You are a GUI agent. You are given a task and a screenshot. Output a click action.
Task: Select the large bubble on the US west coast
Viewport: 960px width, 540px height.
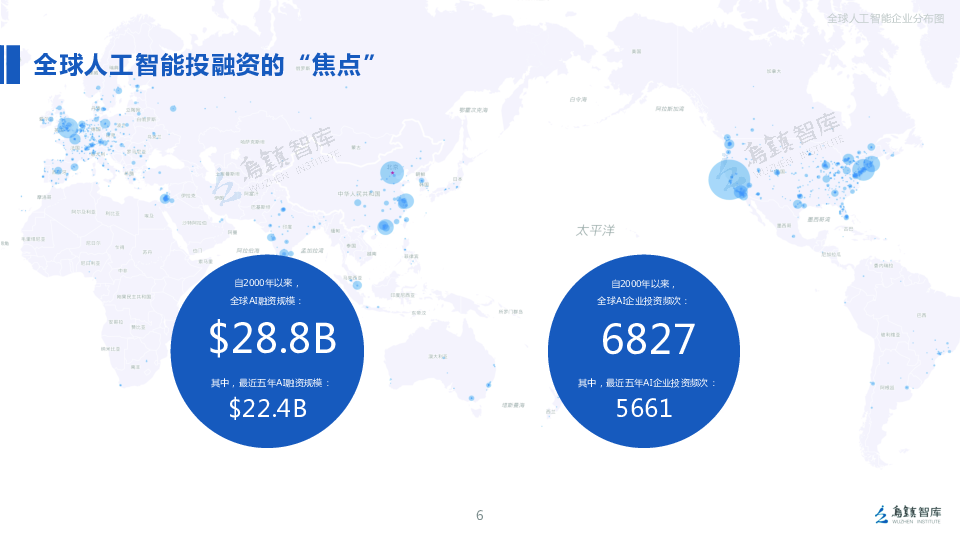729,180
